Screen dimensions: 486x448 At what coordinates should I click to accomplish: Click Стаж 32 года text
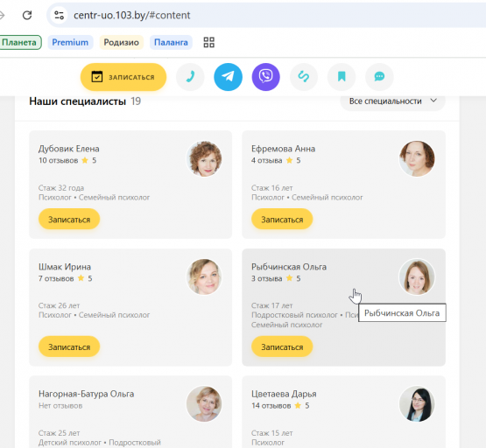[61, 188]
